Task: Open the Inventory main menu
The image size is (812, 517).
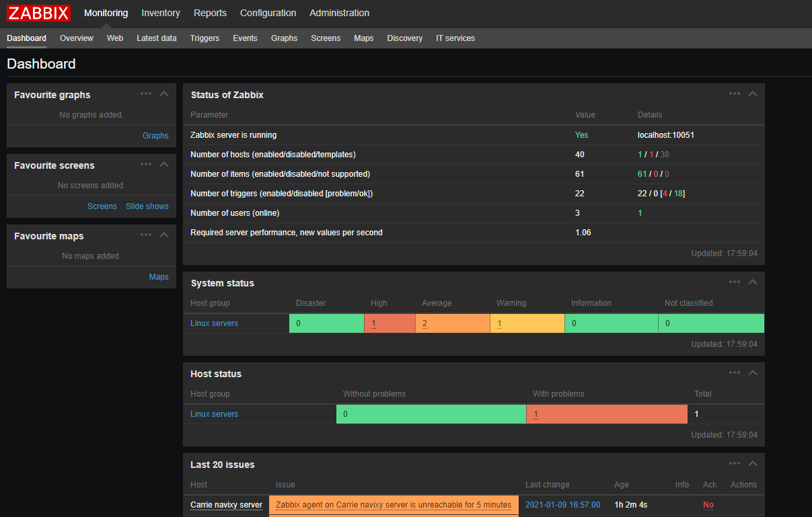Action: pos(161,13)
